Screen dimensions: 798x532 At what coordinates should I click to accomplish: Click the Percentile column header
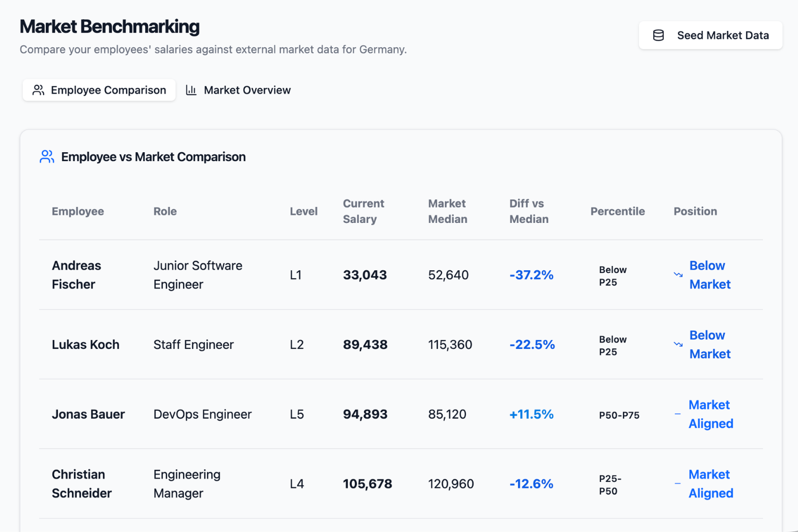[618, 211]
